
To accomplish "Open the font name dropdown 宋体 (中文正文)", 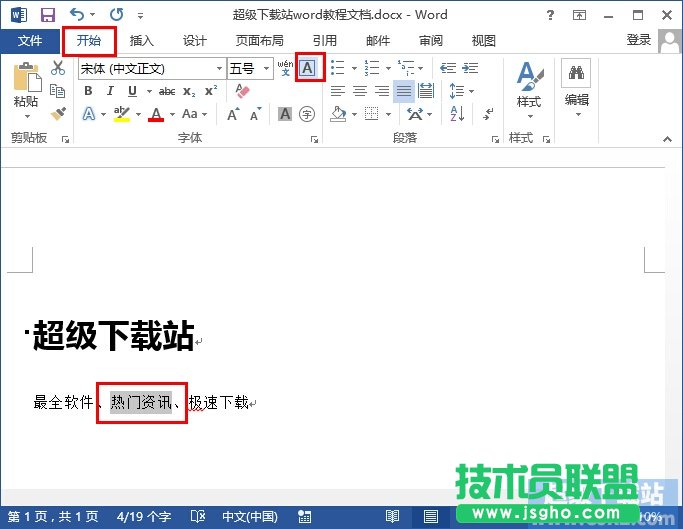I will pos(219,68).
